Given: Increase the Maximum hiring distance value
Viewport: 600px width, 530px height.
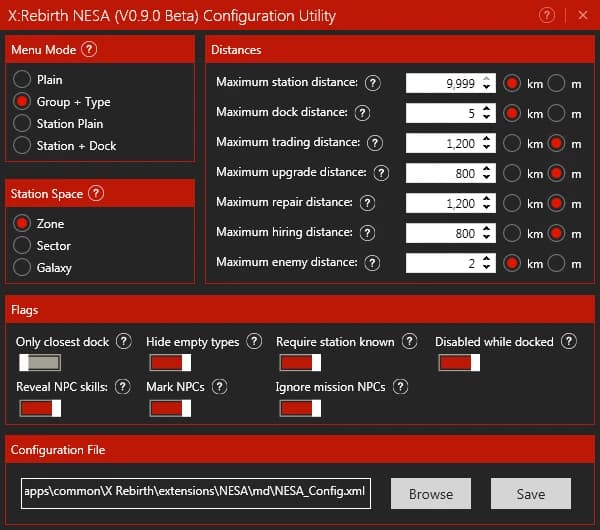Looking at the screenshot, I should click(x=486, y=229).
